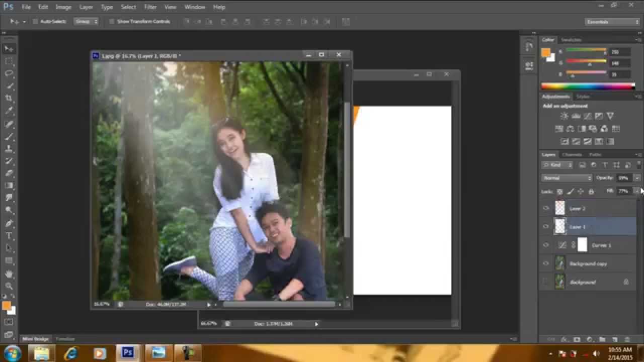Enable Show Transform Controls checkbox
Viewport: 644px width, 362px height.
click(x=112, y=22)
